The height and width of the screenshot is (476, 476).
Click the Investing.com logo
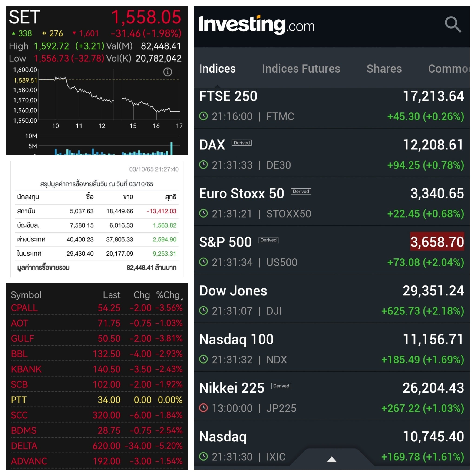point(257,25)
